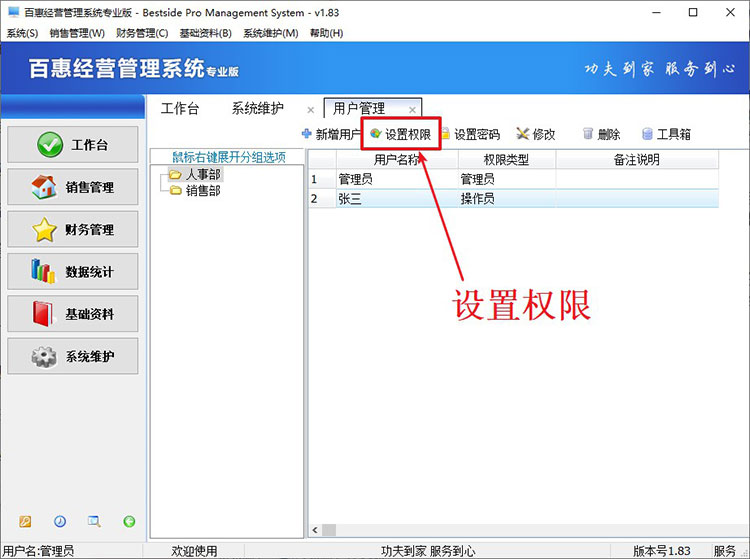Click the 备注说明 column header
The image size is (750, 559).
(x=637, y=160)
